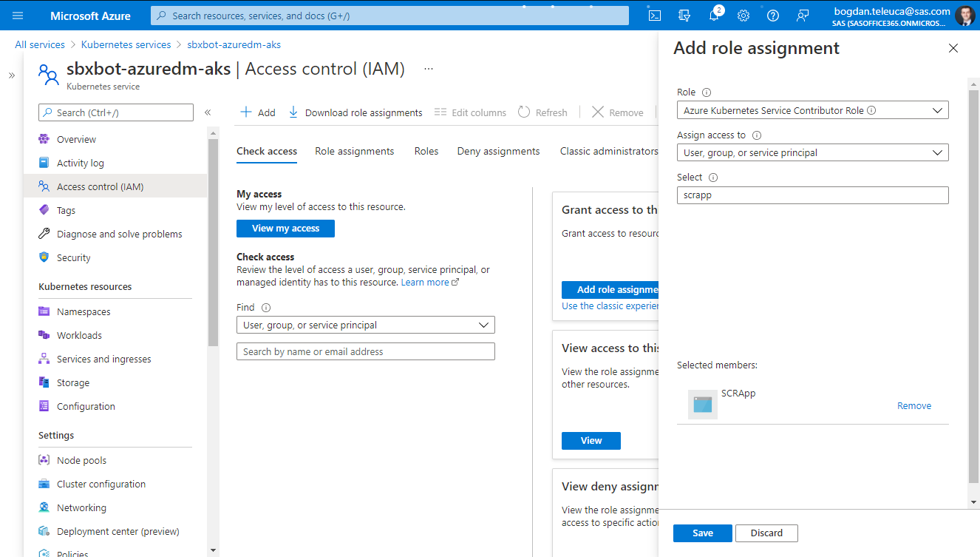Screen dimensions: 980x557
Task: Switch to the Deny assignments tab
Action: [498, 151]
